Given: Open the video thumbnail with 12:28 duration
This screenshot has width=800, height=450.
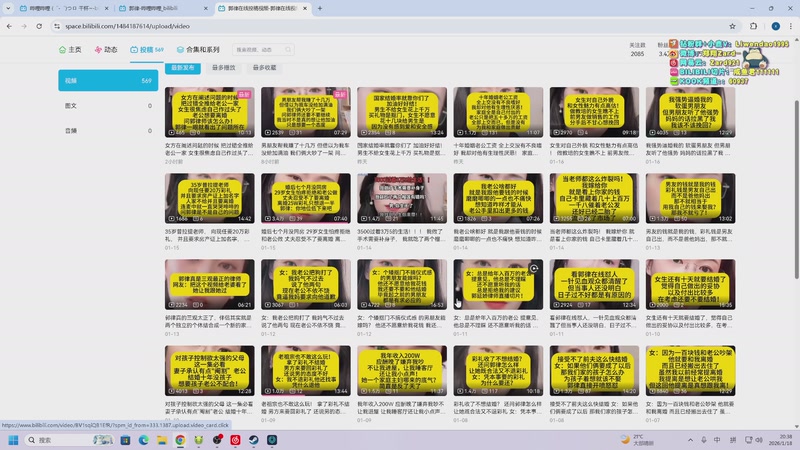Looking at the screenshot, I should coord(210,371).
